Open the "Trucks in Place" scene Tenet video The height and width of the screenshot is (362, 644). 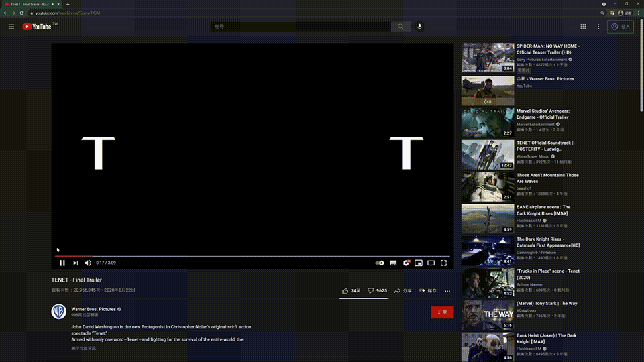point(548,274)
